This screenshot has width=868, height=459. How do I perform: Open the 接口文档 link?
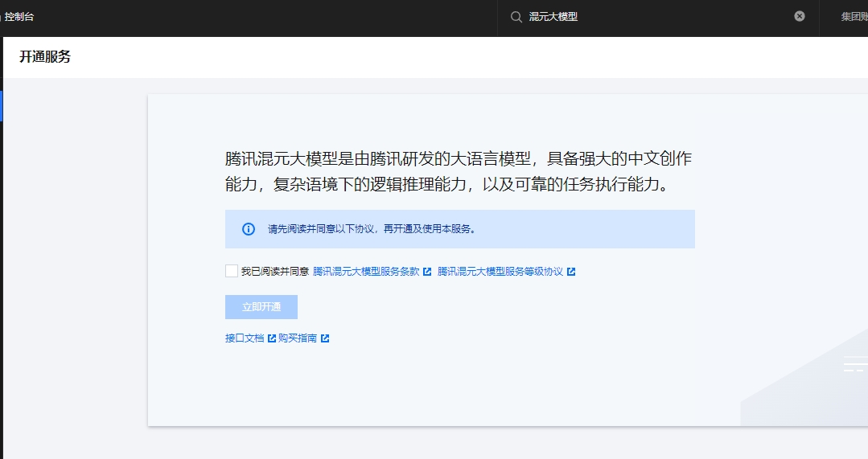coord(245,338)
